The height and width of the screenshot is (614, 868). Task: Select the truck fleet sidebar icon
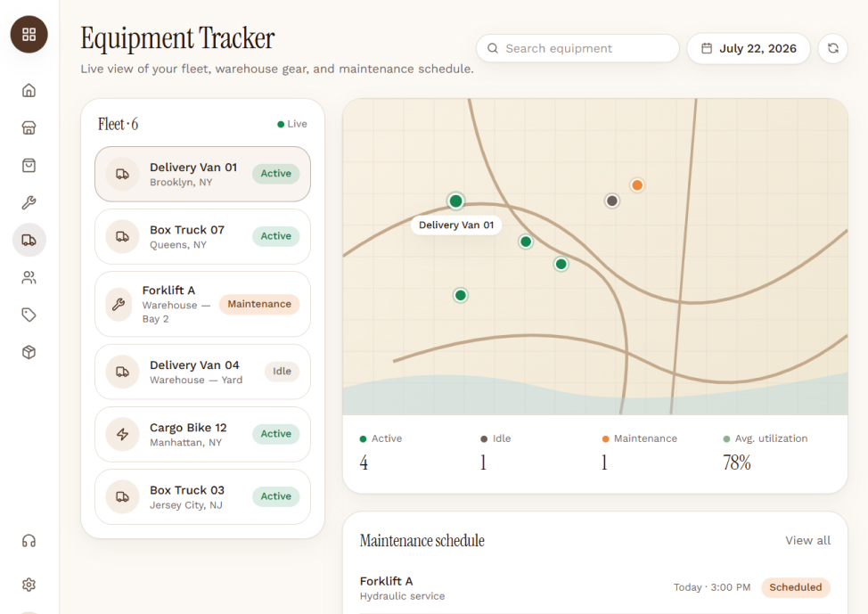(x=29, y=240)
